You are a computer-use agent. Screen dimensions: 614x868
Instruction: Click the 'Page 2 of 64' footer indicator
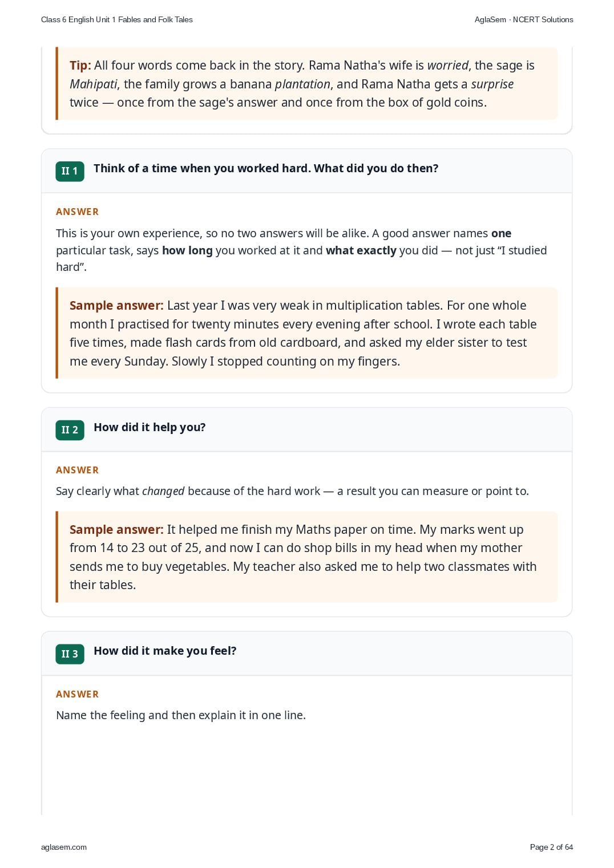[551, 847]
